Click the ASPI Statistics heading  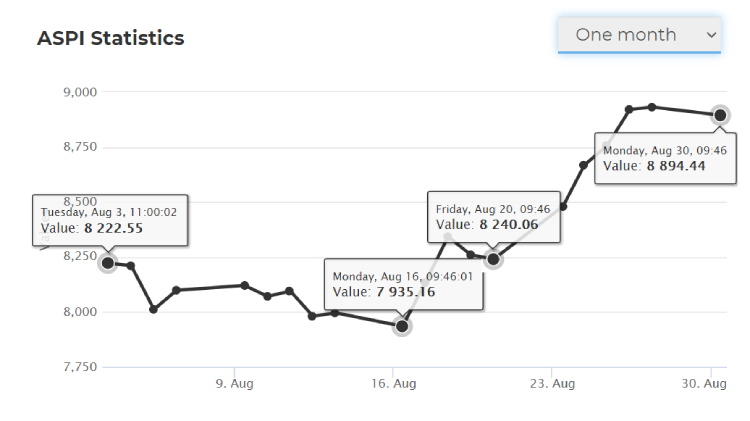pos(110,38)
